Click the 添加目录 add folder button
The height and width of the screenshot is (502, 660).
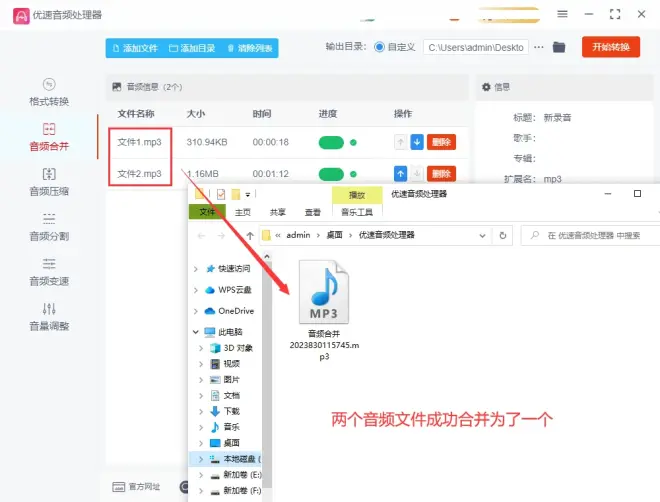pos(192,48)
